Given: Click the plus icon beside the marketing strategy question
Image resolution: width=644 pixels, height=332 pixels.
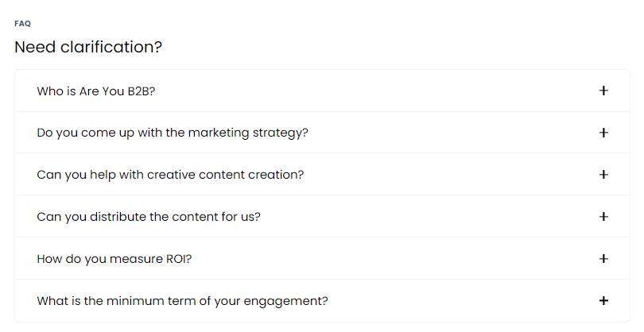Looking at the screenshot, I should pos(603,133).
